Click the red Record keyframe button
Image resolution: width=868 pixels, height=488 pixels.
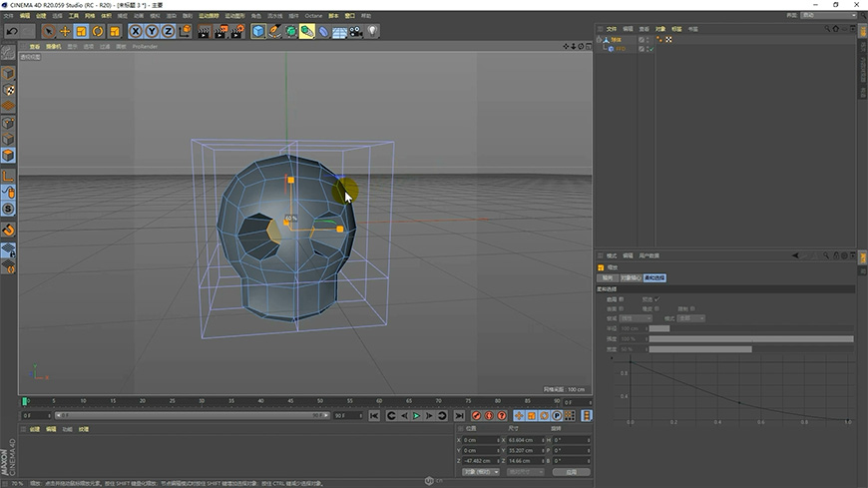pyautogui.click(x=477, y=415)
